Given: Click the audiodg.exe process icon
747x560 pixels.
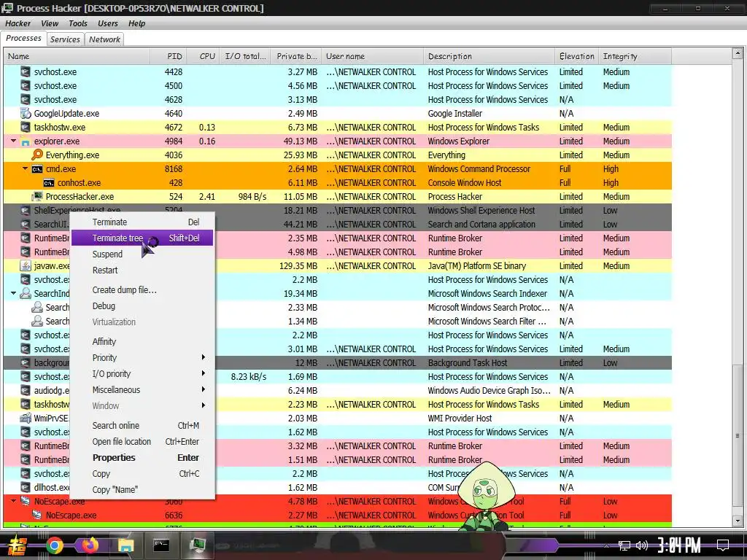Looking at the screenshot, I should click(x=26, y=391).
